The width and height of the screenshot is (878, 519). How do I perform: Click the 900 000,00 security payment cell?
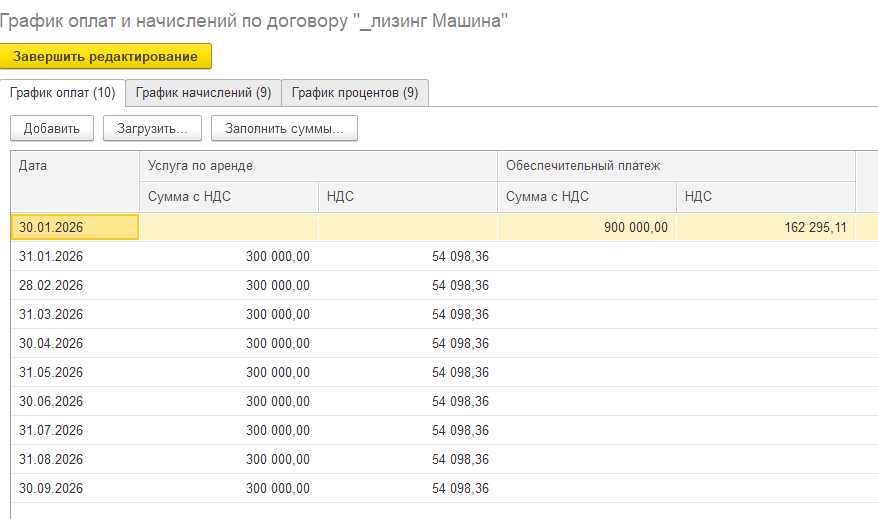click(x=586, y=227)
